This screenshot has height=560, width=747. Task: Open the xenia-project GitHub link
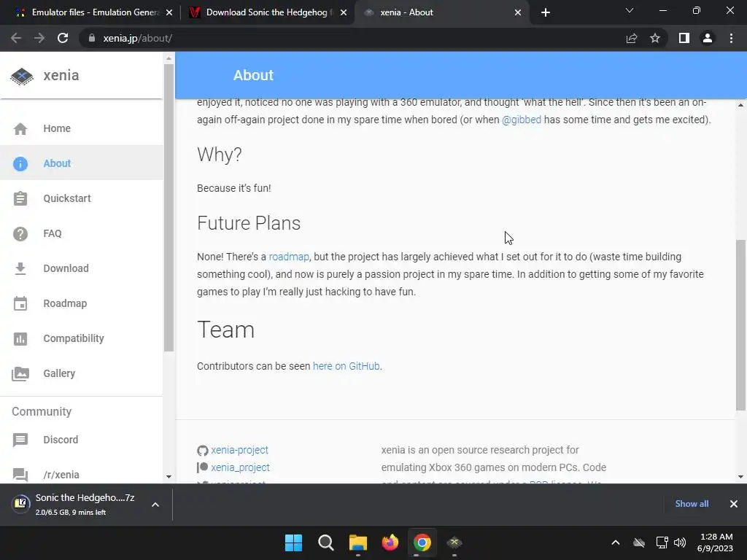(239, 450)
